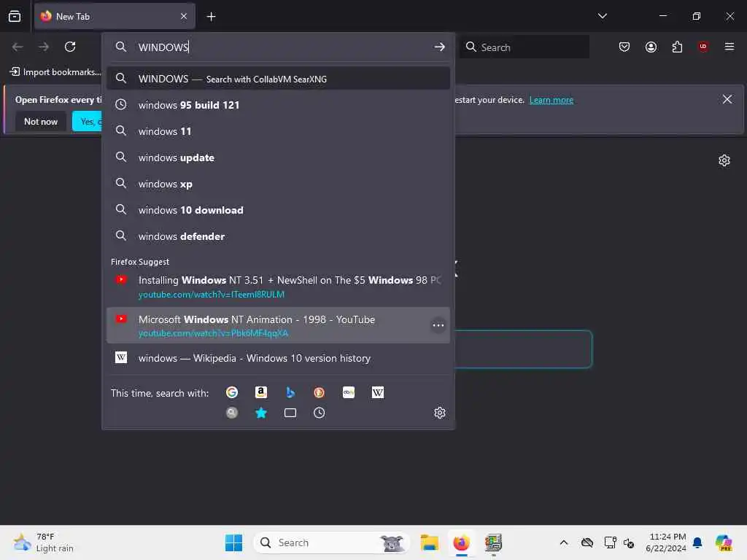Search this time with eBay
Viewport: 747px width, 560px height.
348,392
